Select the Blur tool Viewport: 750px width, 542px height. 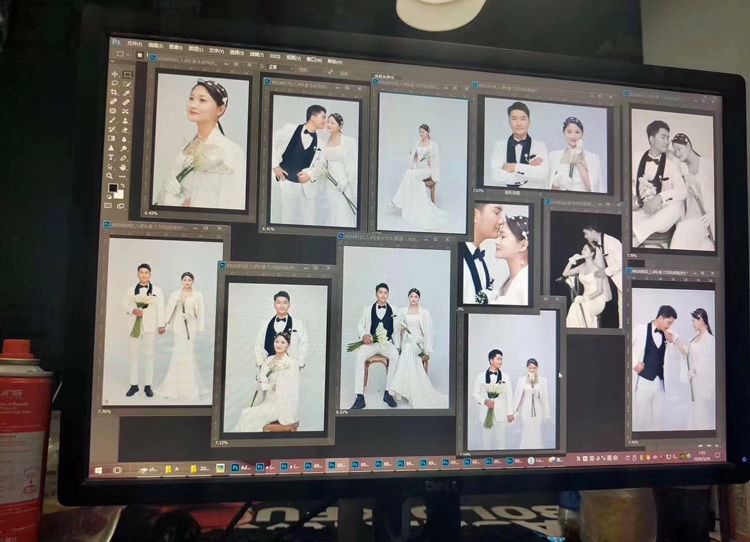(124, 139)
